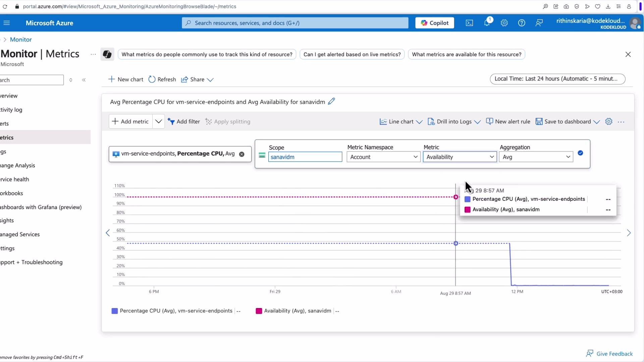This screenshot has width=644, height=362.
Task: Edit the chart title with pencil icon
Action: coord(331,101)
